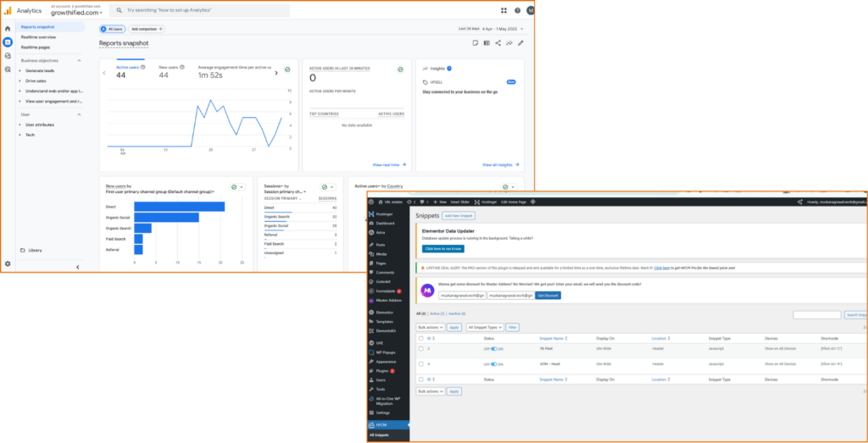Check the checkbox for snippet ID 2
The image size is (868, 443).
pyautogui.click(x=421, y=348)
